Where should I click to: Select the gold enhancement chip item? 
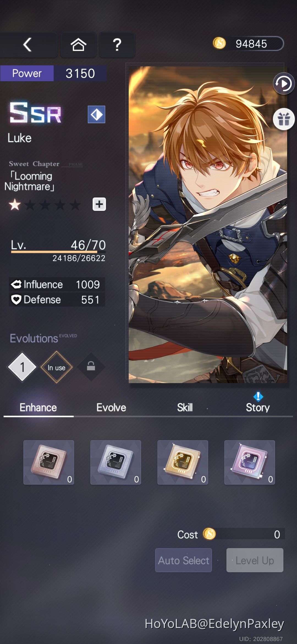(x=183, y=462)
